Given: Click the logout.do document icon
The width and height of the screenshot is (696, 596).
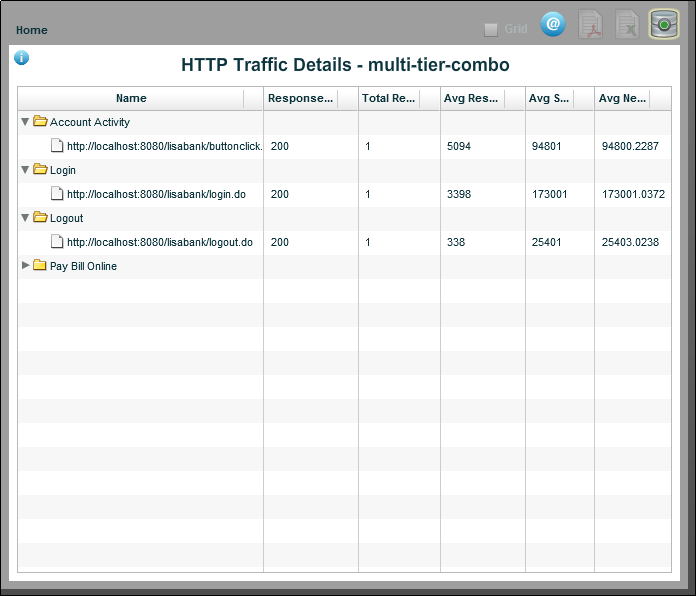Looking at the screenshot, I should coord(57,241).
